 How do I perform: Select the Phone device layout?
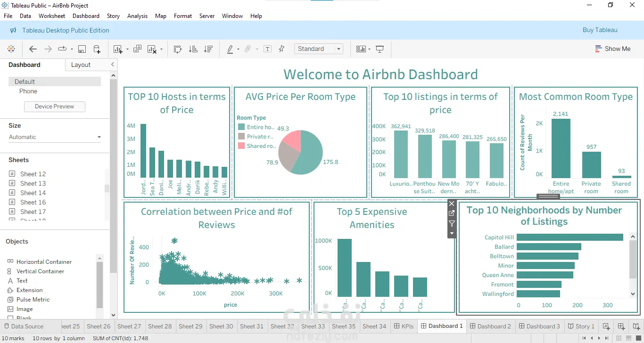pos(28,91)
